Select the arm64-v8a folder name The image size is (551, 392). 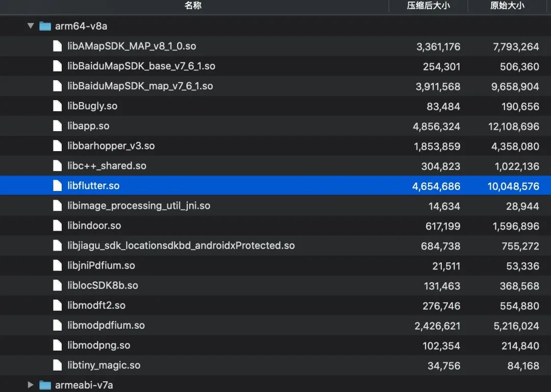coord(81,26)
